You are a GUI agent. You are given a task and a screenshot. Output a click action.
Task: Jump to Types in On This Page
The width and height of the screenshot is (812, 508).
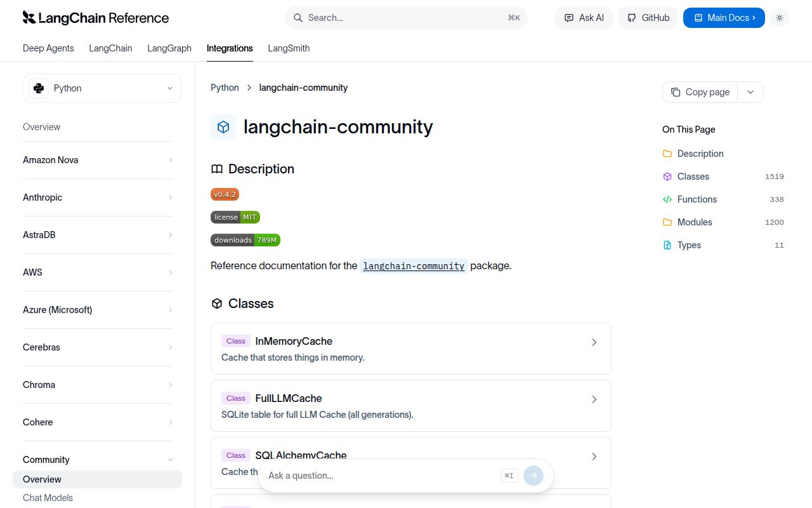click(689, 245)
